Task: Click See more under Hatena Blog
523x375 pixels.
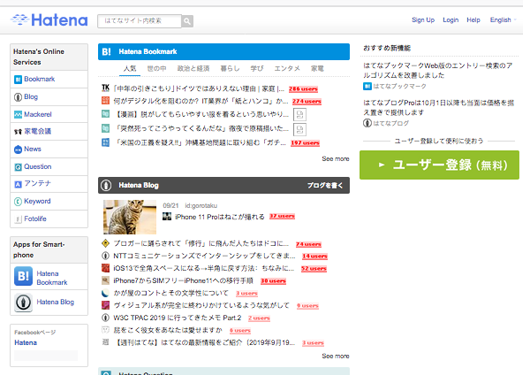Action: tap(336, 356)
